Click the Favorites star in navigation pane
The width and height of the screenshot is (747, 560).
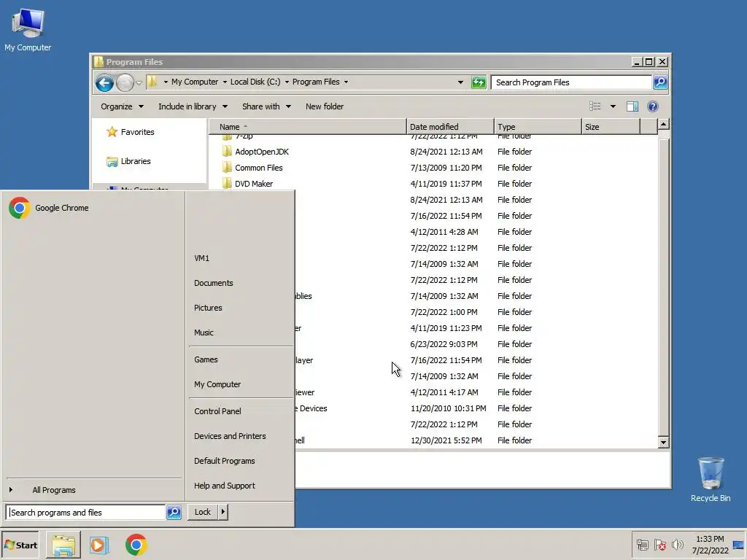(112, 132)
